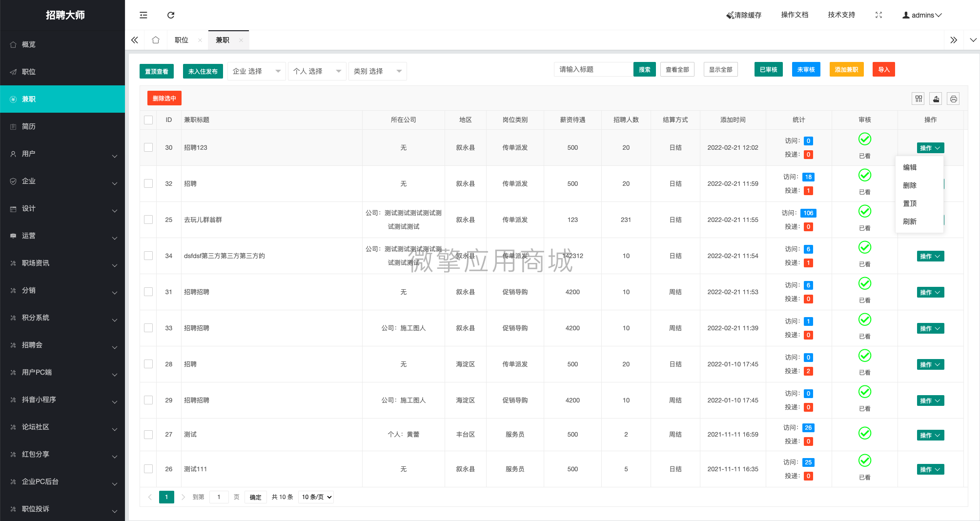Go to the home tab icon
980x521 pixels.
[x=156, y=40]
